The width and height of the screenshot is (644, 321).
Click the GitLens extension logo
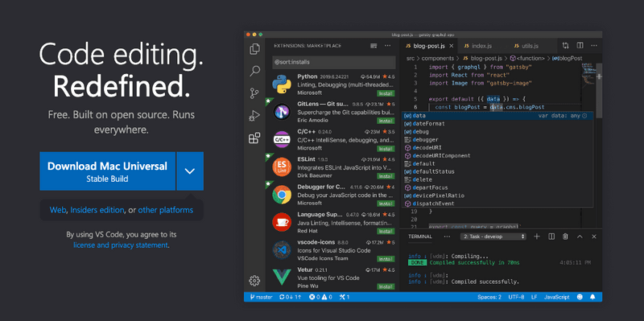pos(282,112)
